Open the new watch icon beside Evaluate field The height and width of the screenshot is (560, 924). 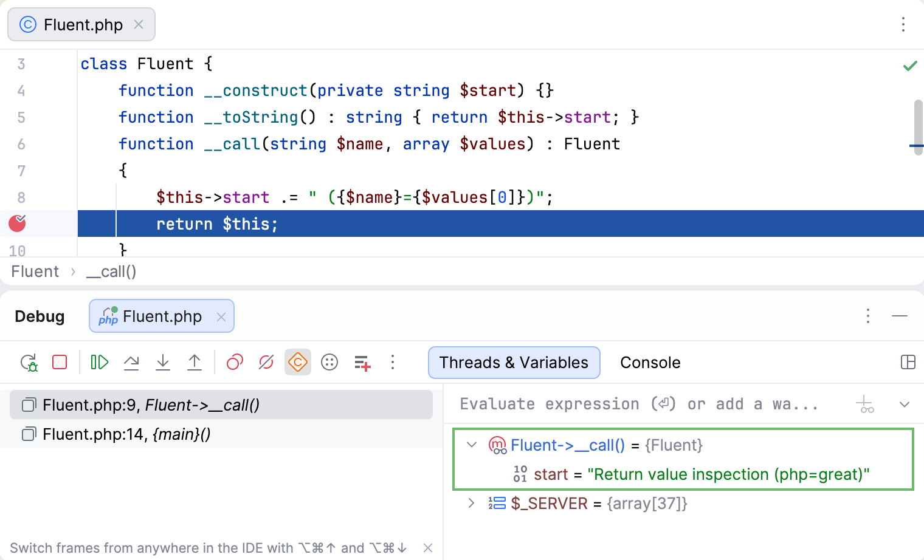tap(865, 403)
